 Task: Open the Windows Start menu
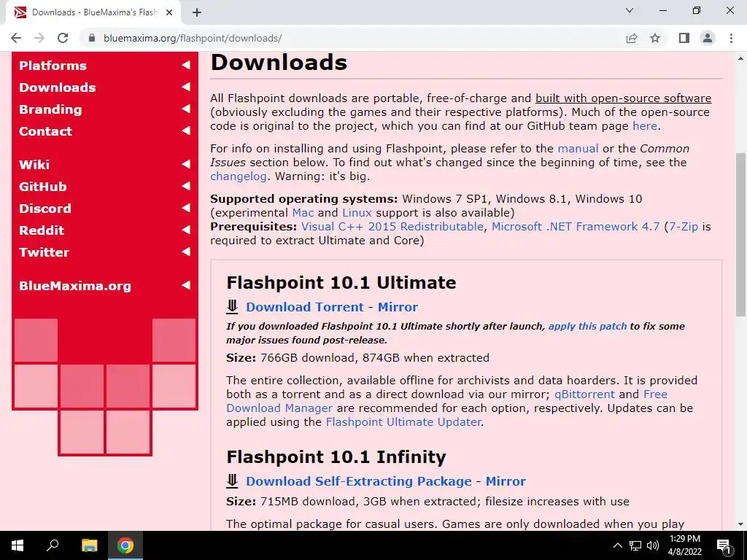pos(18,545)
